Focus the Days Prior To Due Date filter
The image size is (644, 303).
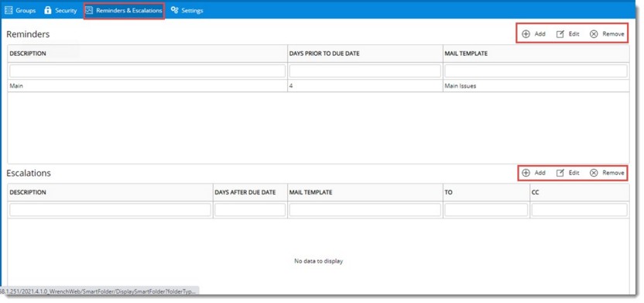[x=365, y=71]
